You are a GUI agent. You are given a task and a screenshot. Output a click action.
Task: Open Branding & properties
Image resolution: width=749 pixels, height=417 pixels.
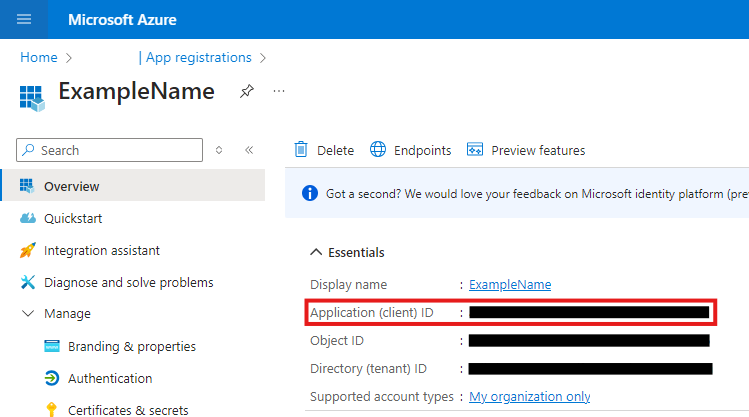132,346
